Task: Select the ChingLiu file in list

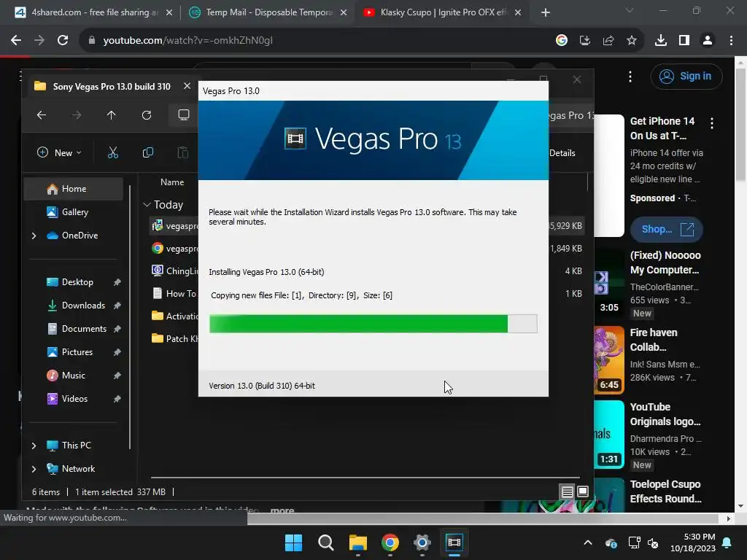Action: tap(174, 271)
